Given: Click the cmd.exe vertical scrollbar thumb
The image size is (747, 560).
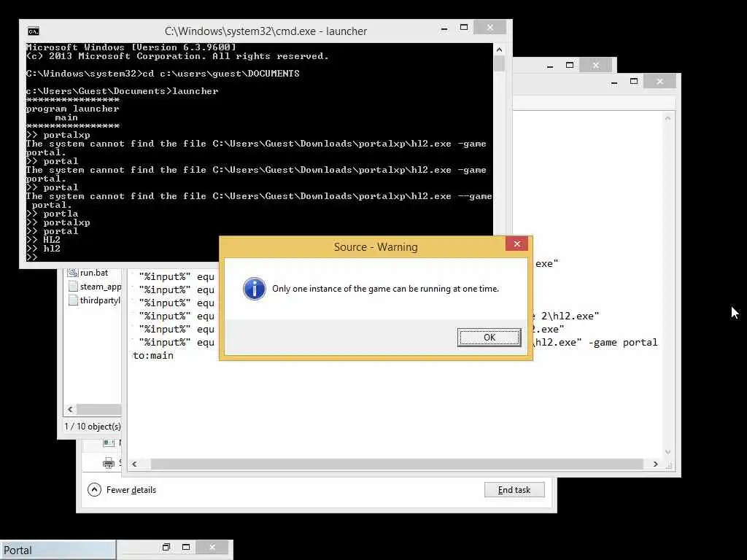Looking at the screenshot, I should tap(499, 63).
